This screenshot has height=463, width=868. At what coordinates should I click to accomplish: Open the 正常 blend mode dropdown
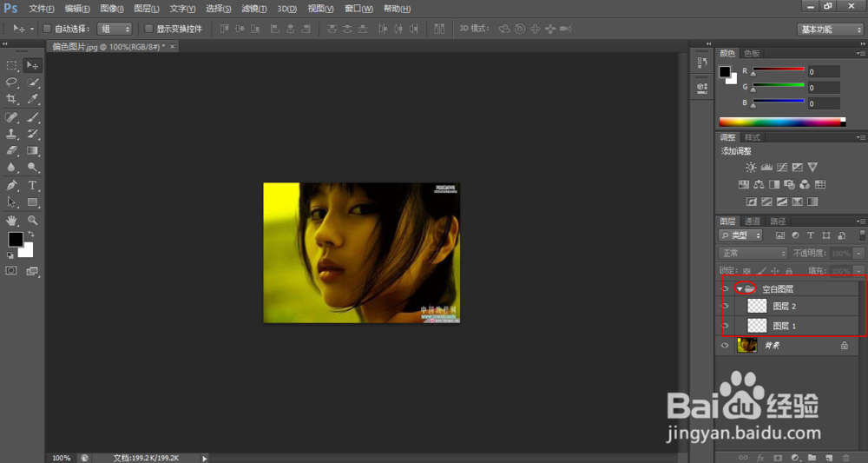753,253
